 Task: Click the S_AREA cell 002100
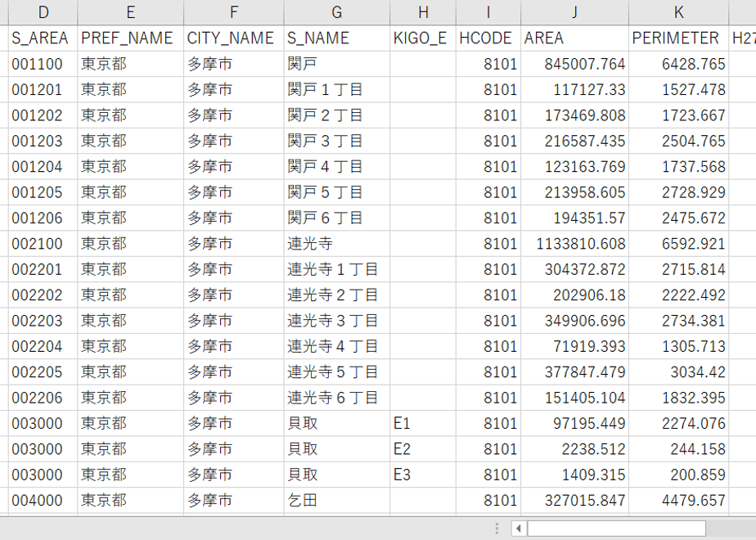(43, 244)
